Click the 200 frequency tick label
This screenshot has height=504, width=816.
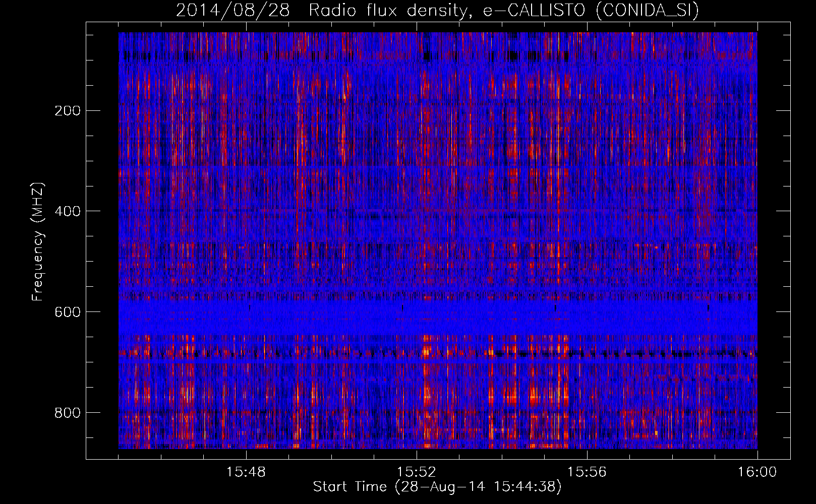[67, 110]
